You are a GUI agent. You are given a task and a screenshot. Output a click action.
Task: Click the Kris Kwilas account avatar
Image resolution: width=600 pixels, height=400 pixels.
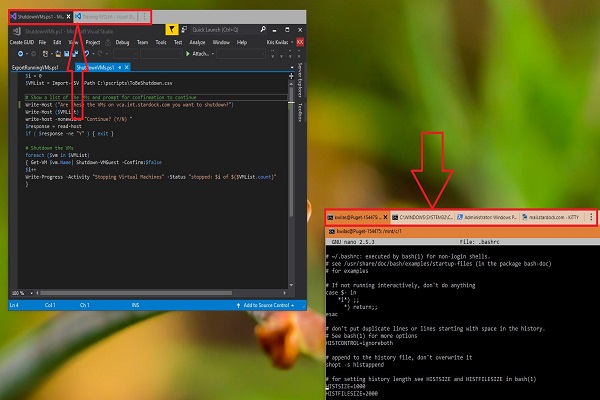click(297, 43)
